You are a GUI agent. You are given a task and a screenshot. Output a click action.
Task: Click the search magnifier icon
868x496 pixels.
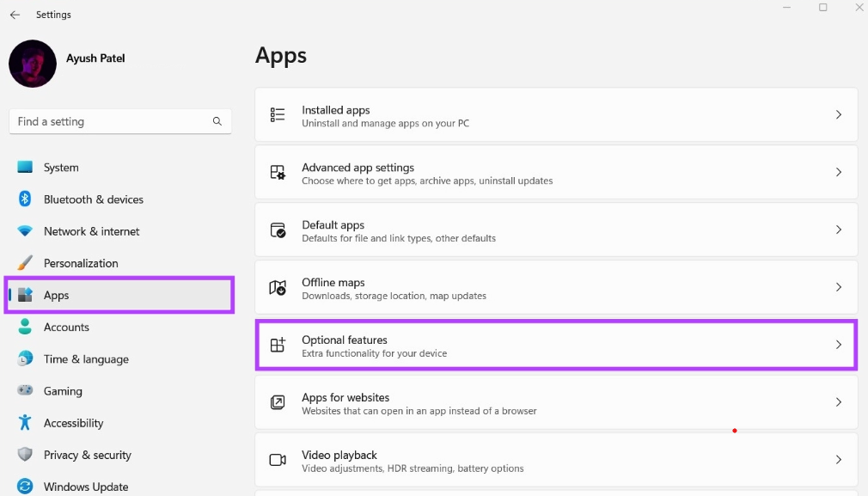point(217,122)
